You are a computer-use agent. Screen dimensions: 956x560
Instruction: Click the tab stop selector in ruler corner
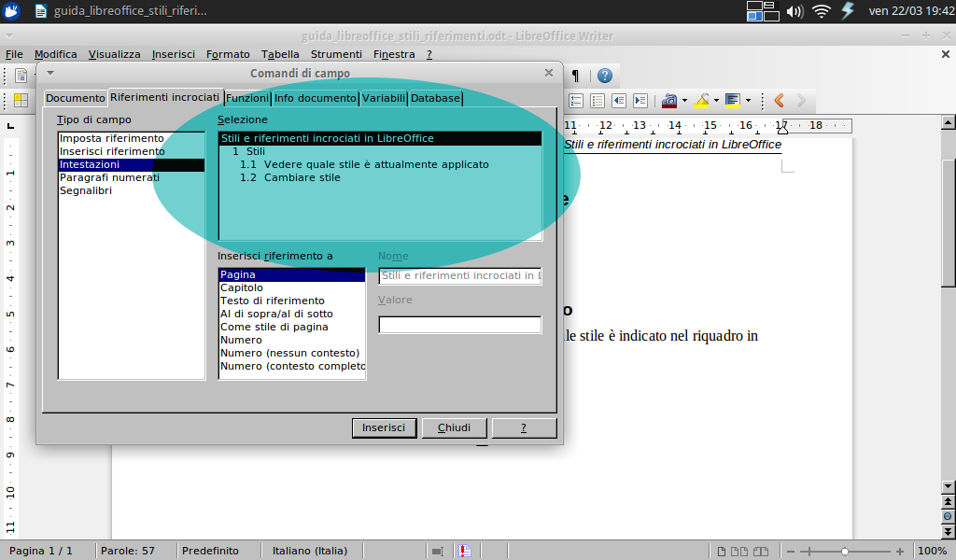click(10, 126)
